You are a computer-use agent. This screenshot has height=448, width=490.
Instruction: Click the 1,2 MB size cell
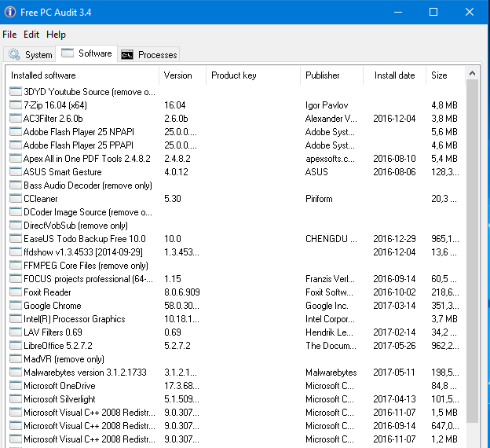click(x=444, y=439)
